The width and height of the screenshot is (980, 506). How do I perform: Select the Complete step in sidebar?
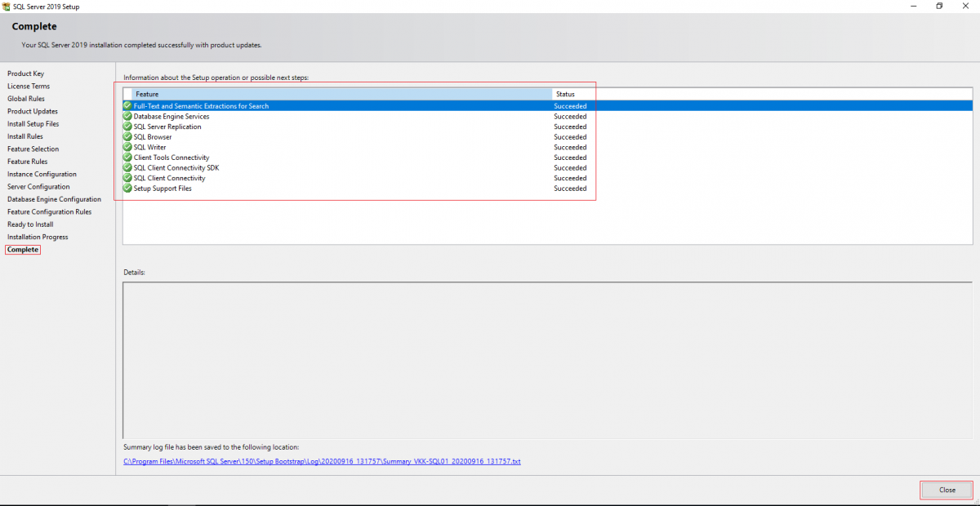(23, 250)
